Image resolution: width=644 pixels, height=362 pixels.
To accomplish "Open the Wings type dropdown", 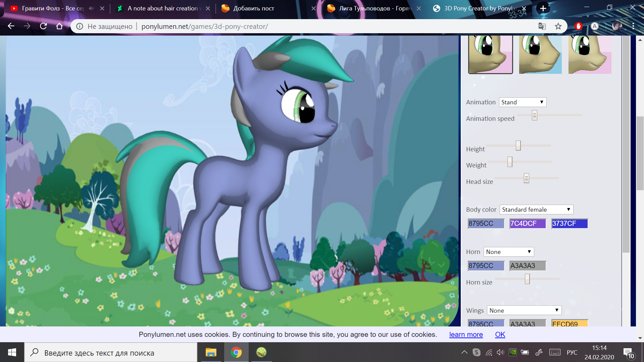I will tap(524, 311).
